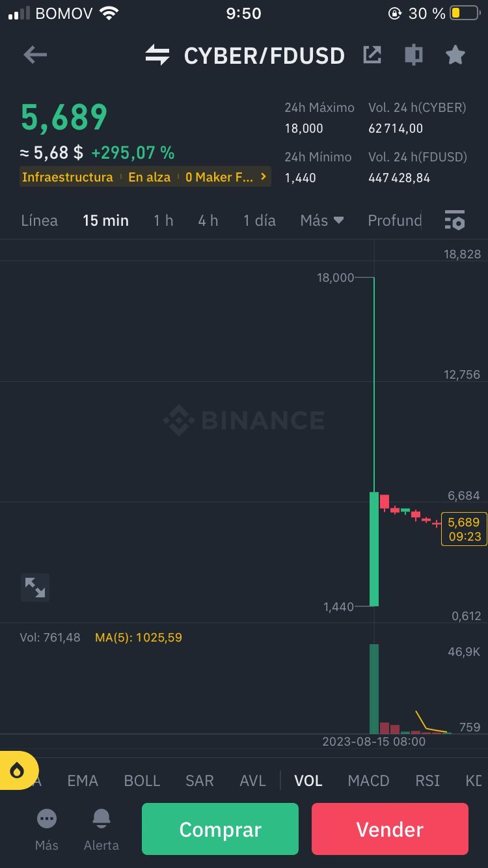Viewport: 488px width, 868px height.
Task: Expand the Infraestructura tags chevron
Action: pos(263,176)
